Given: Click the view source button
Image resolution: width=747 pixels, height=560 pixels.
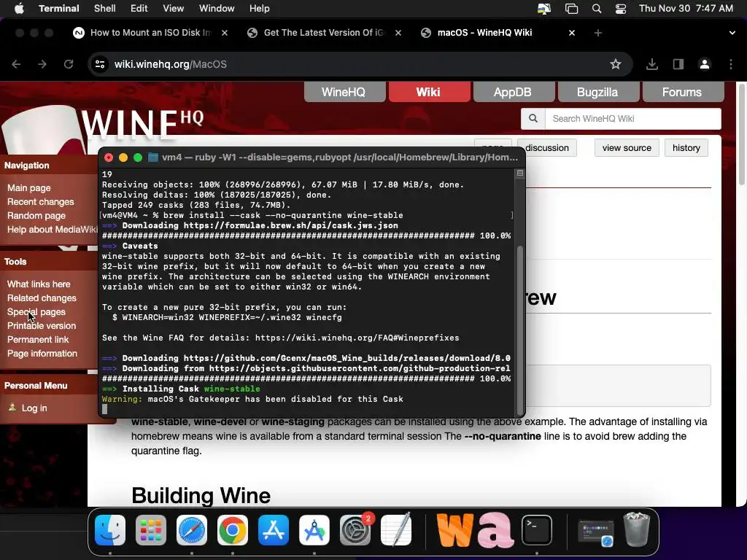Looking at the screenshot, I should click(x=627, y=148).
